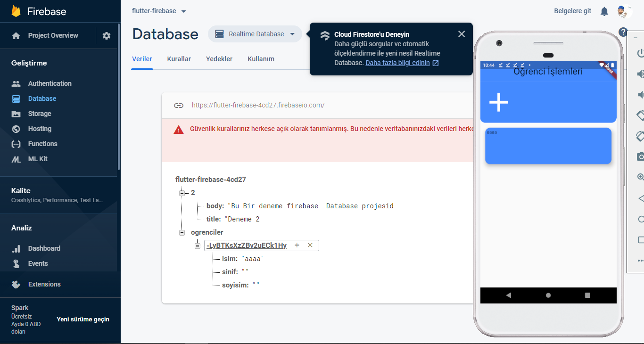Open Hosting section in sidebar

point(40,129)
